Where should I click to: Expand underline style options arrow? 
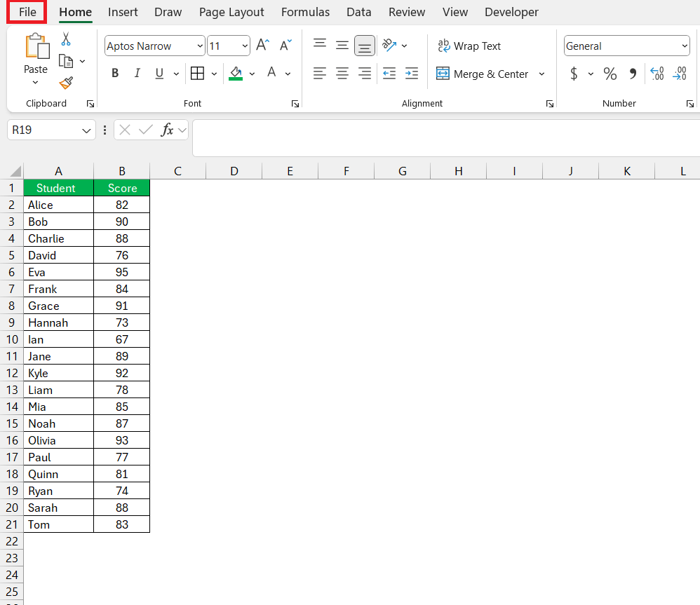176,74
